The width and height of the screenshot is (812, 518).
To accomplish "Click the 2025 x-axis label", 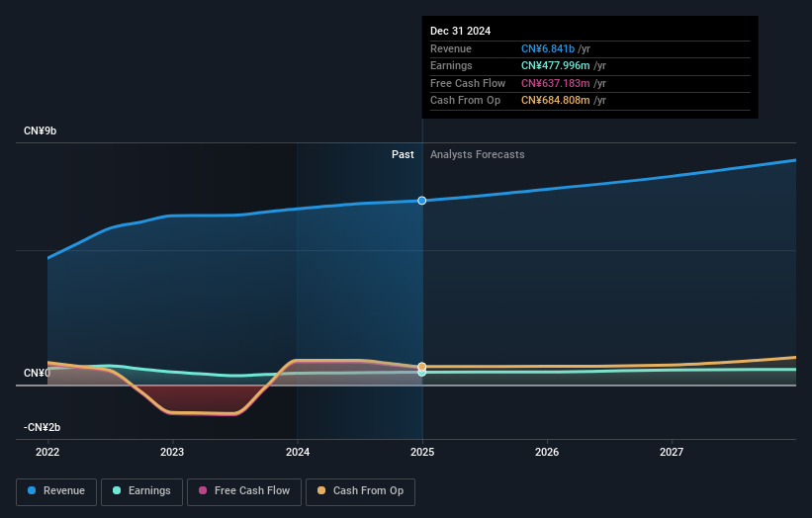I will [x=422, y=453].
